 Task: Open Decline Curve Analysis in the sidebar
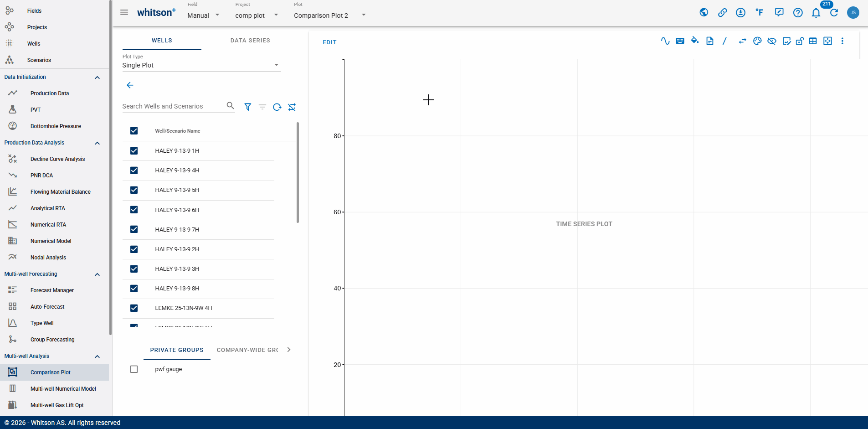point(58,159)
